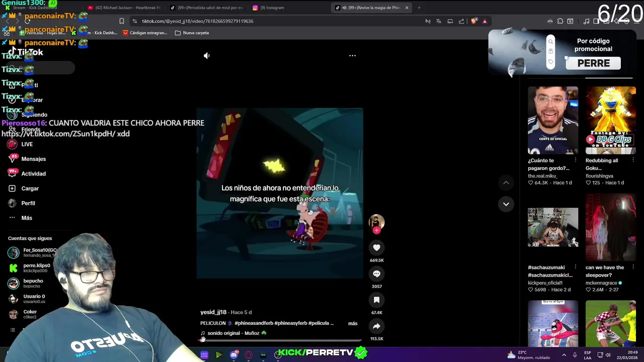Viewport: 644px width, 362px height.
Task: Open the options dots beside '¿Cuánto te pagaron gordo?'
Action: (576, 160)
